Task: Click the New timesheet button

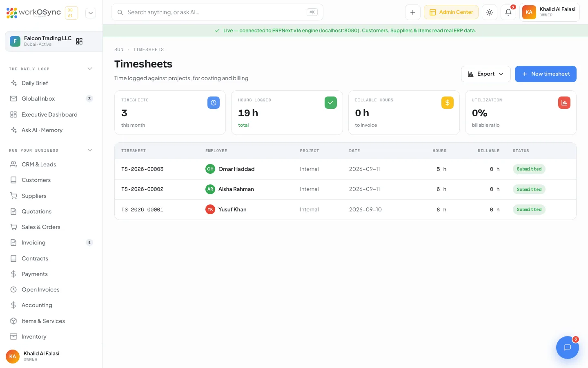Action: 546,74
